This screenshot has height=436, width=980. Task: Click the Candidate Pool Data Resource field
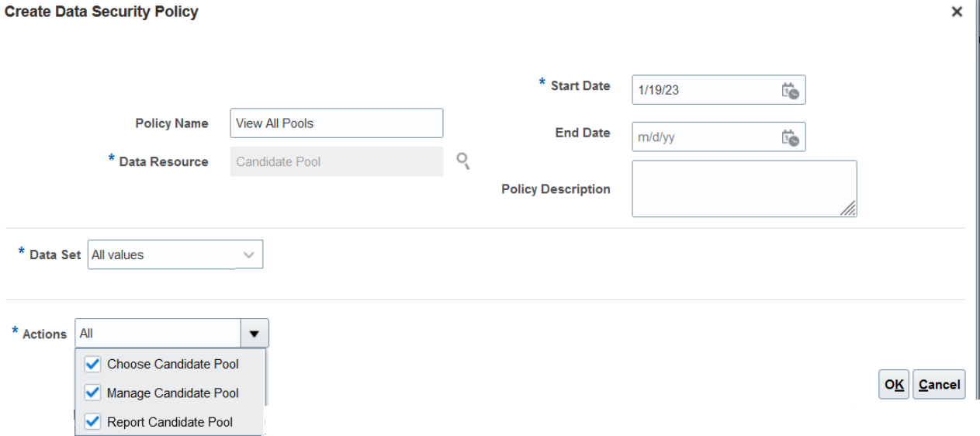336,162
